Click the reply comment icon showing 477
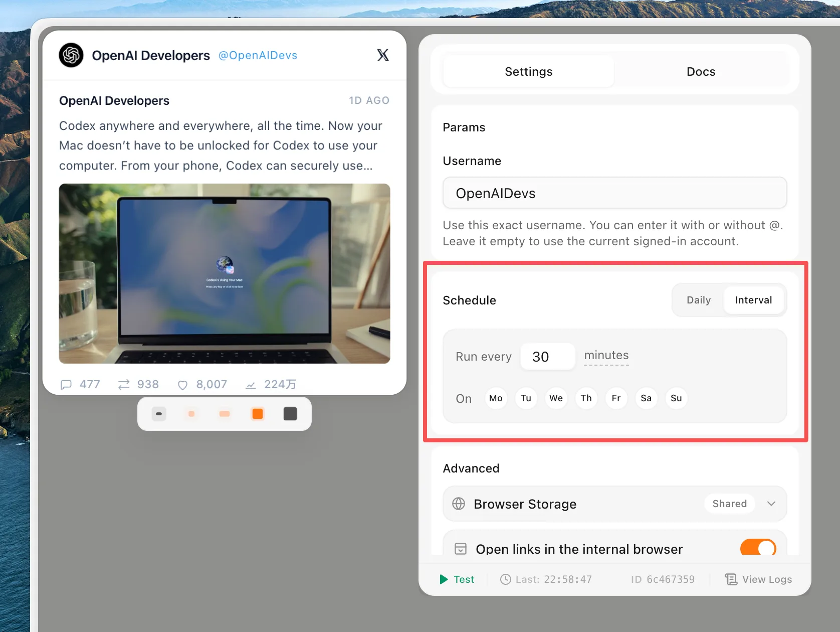Viewport: 840px width, 632px height. [x=66, y=385]
